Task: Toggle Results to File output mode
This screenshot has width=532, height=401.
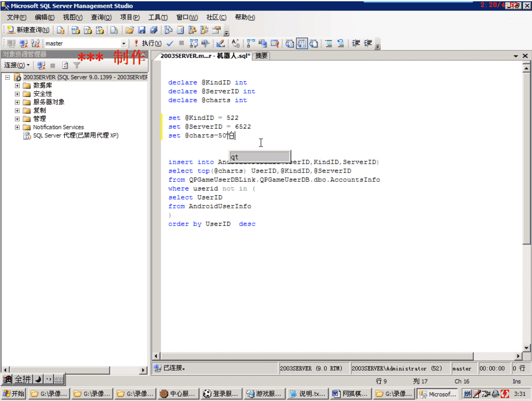Action: point(314,43)
